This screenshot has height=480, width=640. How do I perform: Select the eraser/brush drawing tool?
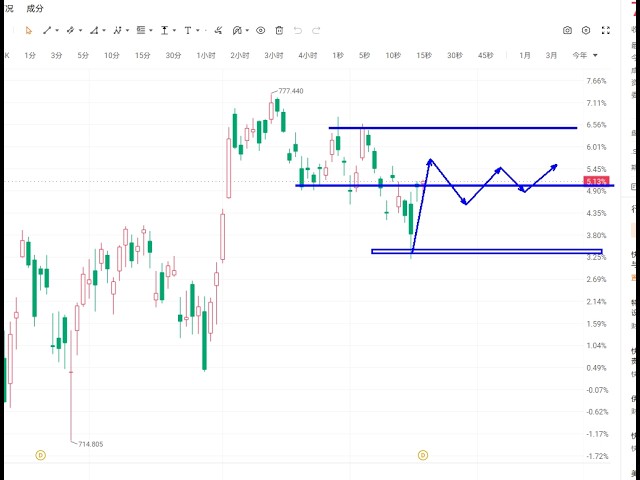click(218, 31)
